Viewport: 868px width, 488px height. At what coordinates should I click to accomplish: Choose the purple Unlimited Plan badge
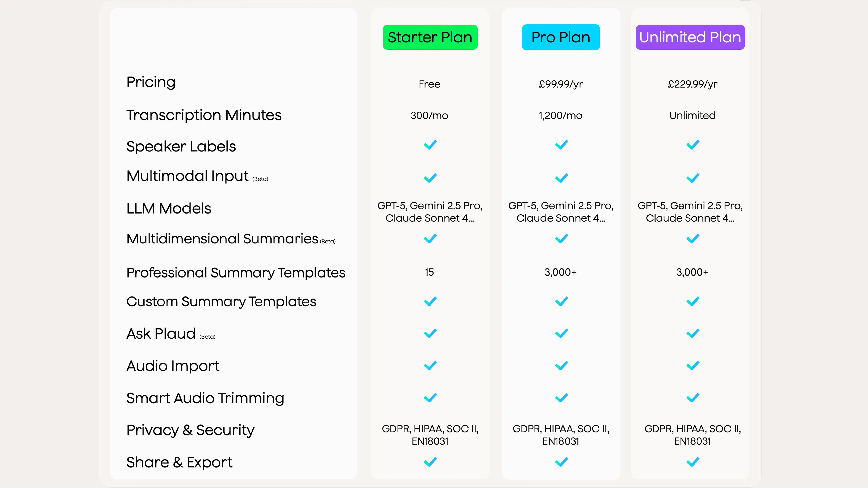(690, 37)
